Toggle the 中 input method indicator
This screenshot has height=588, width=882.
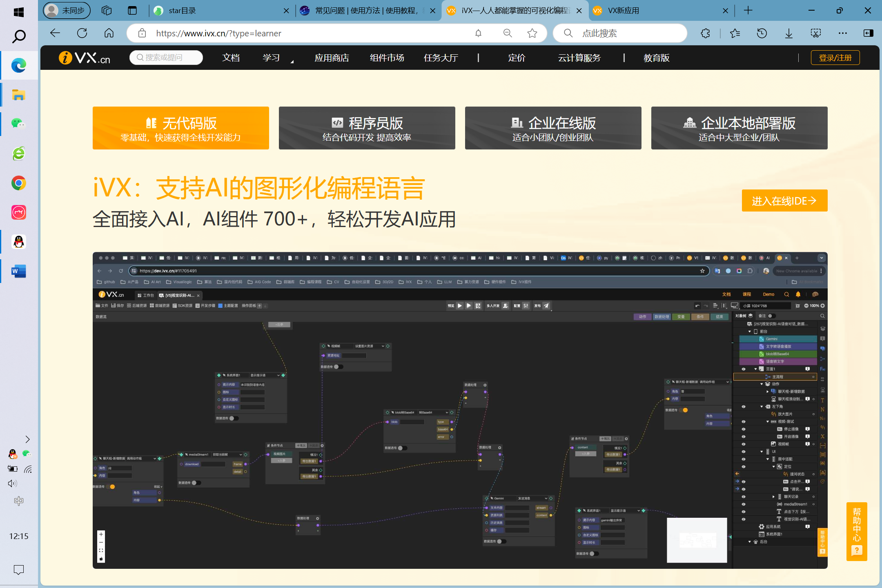pyautogui.click(x=19, y=501)
